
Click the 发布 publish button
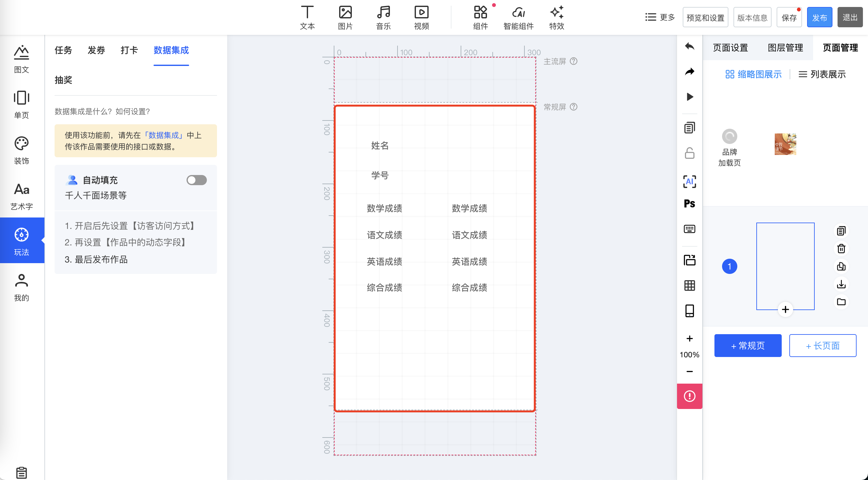819,17
